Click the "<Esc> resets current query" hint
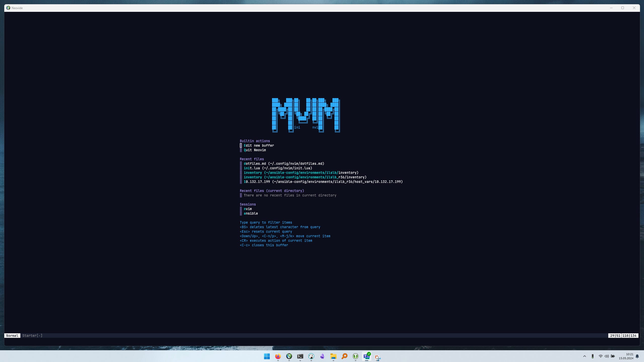This screenshot has height=362, width=644. 266,231
